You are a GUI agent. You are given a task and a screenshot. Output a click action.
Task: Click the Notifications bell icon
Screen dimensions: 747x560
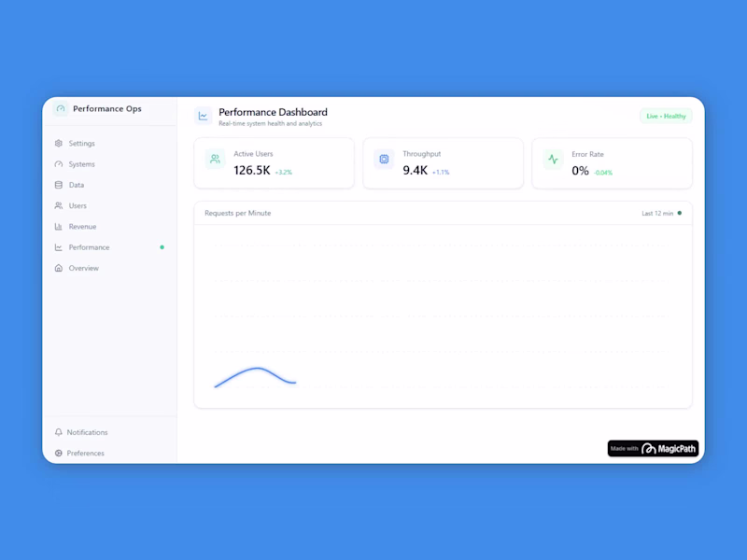[59, 432]
